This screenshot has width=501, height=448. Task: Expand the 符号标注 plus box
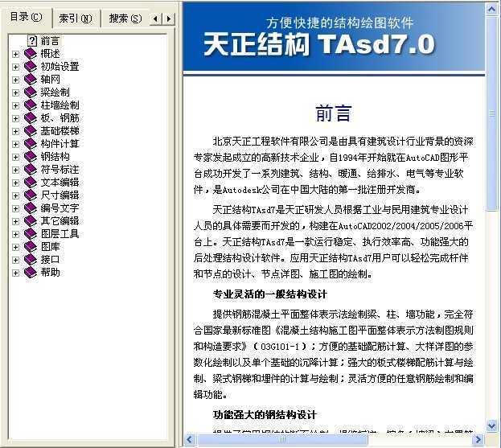click(15, 170)
